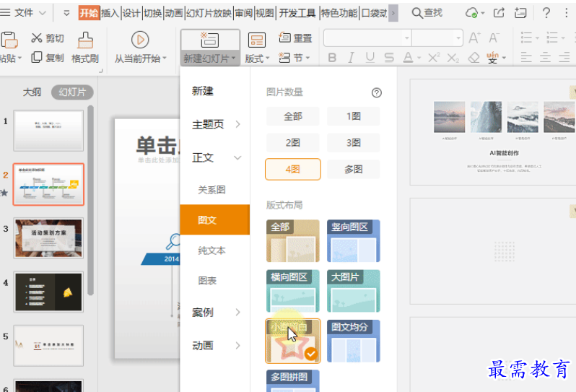
Task: Align text center
Action: 545,57
